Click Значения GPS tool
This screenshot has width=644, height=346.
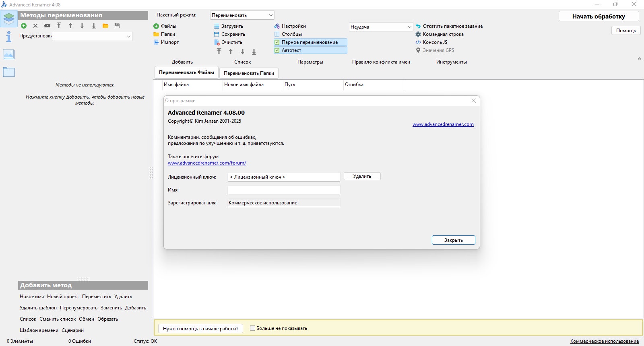coord(435,50)
